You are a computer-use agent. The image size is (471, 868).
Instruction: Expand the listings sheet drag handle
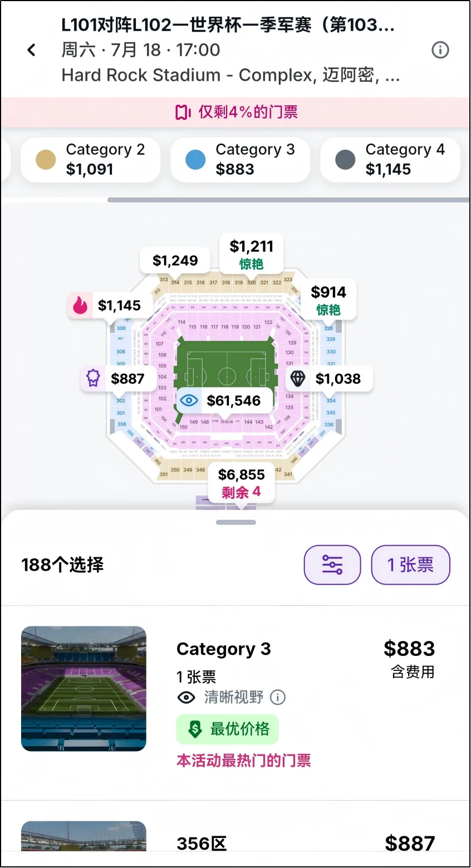pos(236,522)
